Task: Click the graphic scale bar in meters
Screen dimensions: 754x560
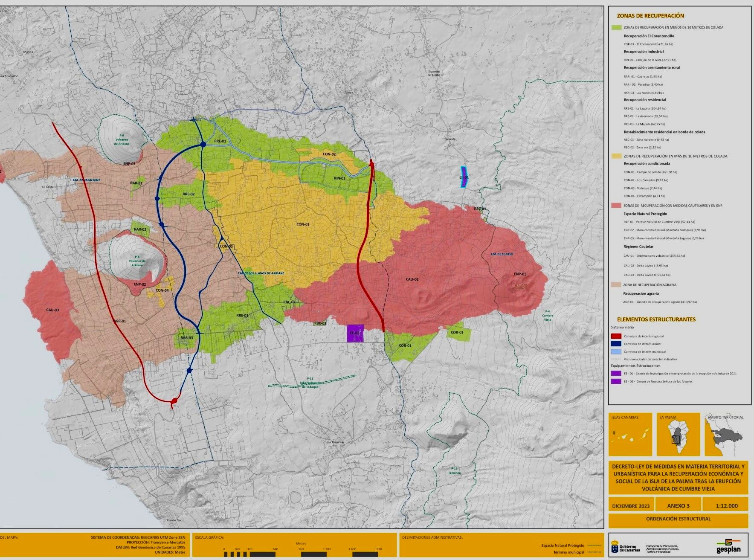Action: point(301,554)
